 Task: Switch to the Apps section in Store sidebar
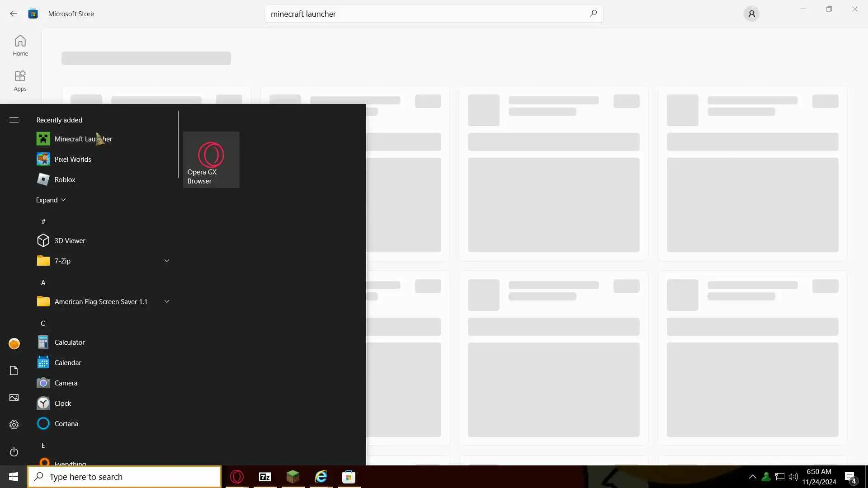tap(20, 81)
